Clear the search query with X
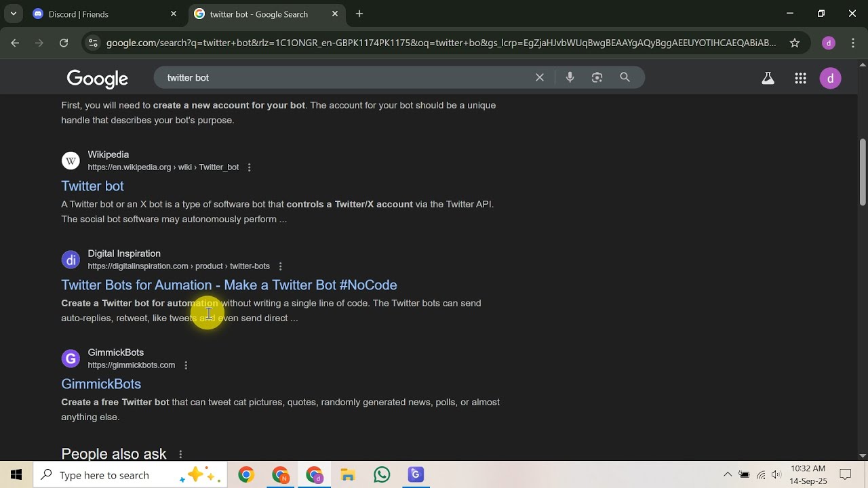868x488 pixels. [540, 77]
